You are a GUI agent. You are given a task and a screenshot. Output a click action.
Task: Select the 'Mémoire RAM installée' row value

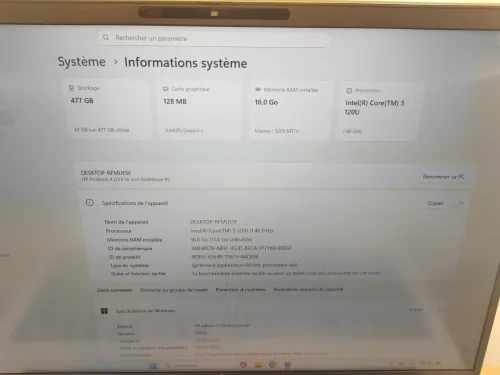221,239
